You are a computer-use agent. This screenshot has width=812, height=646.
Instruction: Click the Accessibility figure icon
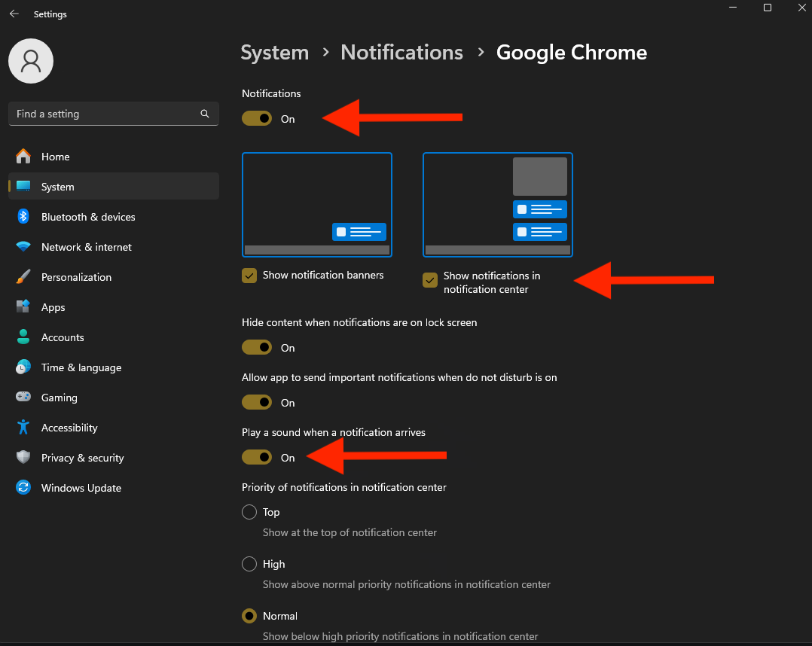tap(23, 427)
